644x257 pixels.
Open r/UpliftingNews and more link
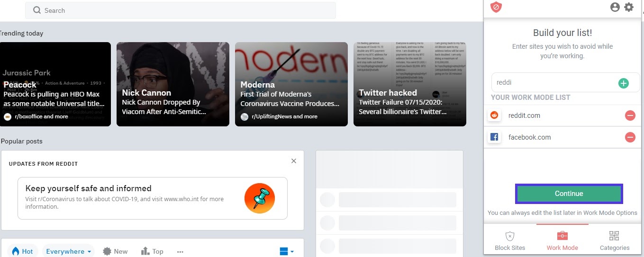tap(284, 116)
